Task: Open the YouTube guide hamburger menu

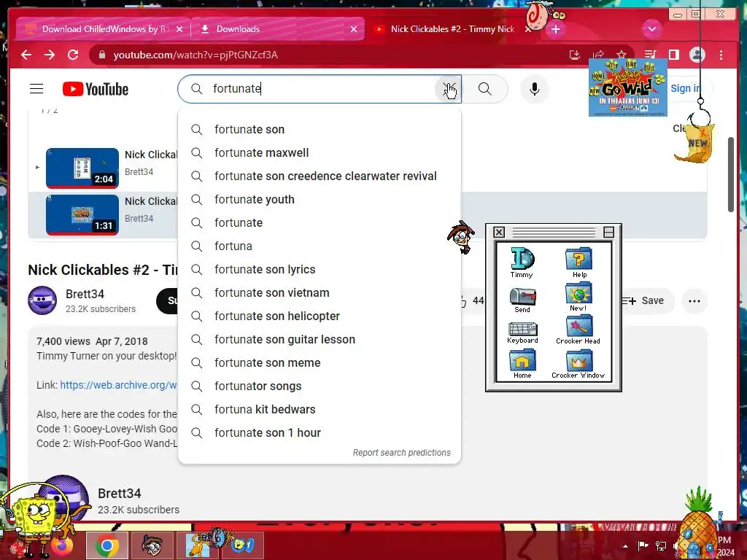Action: (36, 89)
